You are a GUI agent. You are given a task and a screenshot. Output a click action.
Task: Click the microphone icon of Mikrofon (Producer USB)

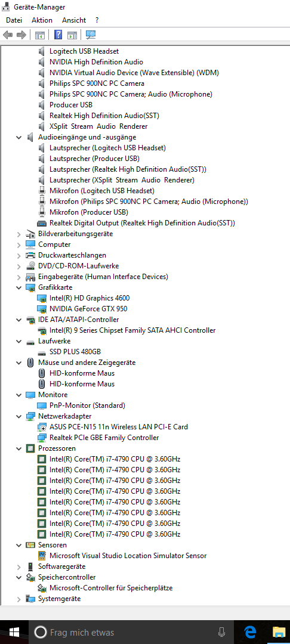42,212
